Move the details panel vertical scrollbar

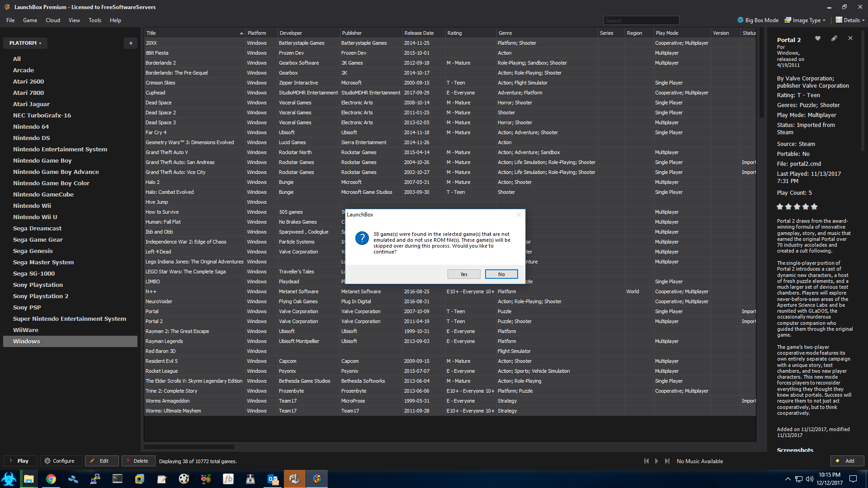coord(863,90)
